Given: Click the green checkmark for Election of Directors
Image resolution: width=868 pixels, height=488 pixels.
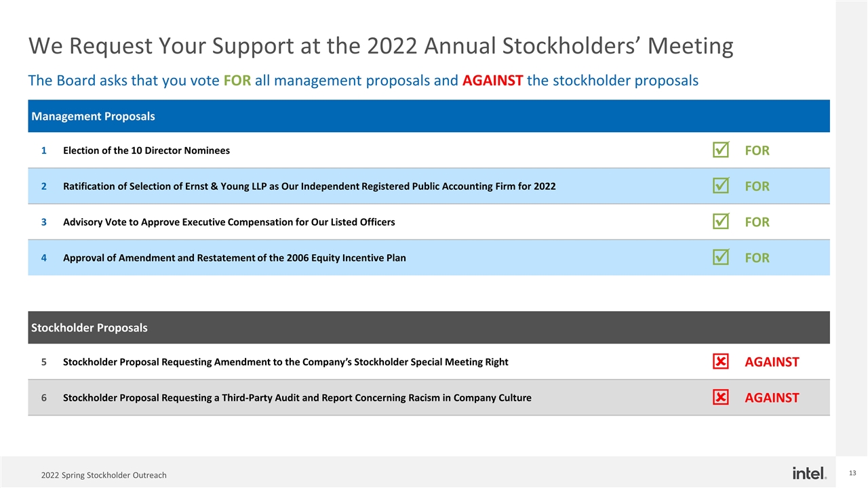Looking at the screenshot, I should coord(722,150).
